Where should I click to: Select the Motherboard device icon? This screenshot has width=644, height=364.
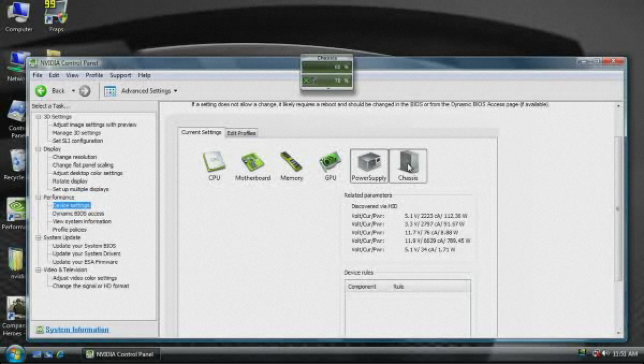point(253,166)
